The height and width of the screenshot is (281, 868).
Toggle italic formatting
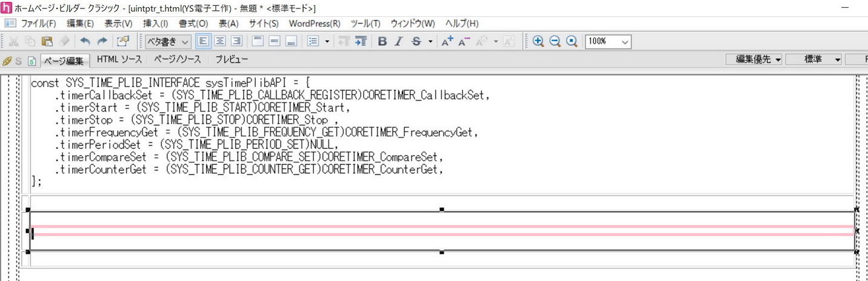[x=398, y=41]
